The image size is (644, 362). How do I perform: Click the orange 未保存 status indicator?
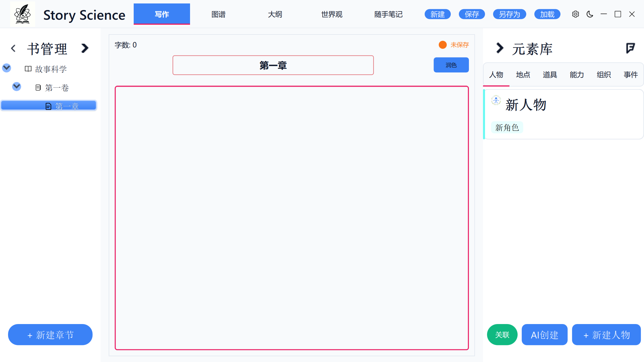tap(443, 45)
